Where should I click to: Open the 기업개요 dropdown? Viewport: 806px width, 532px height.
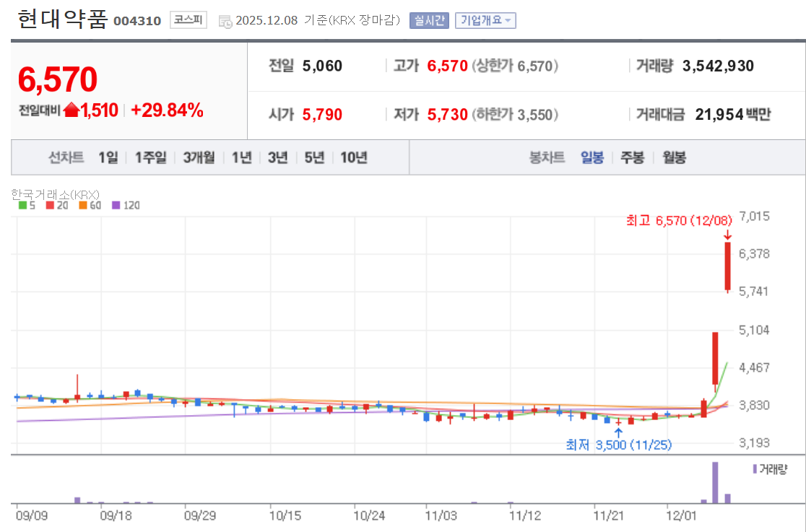click(485, 20)
